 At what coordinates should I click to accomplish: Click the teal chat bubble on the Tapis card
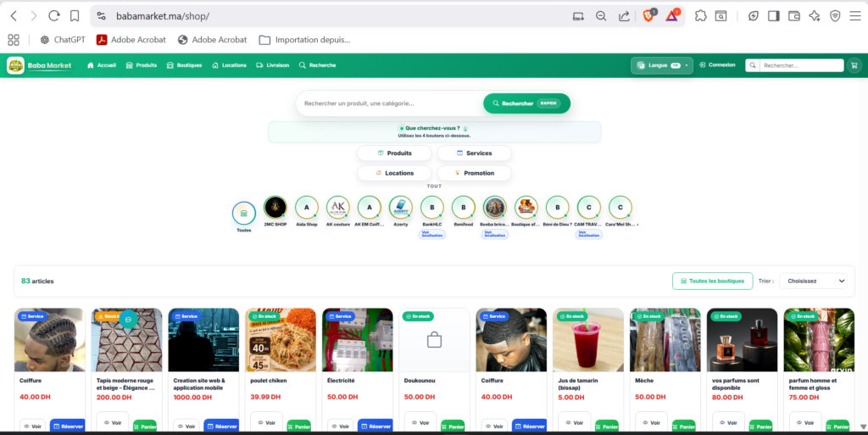pyautogui.click(x=129, y=320)
